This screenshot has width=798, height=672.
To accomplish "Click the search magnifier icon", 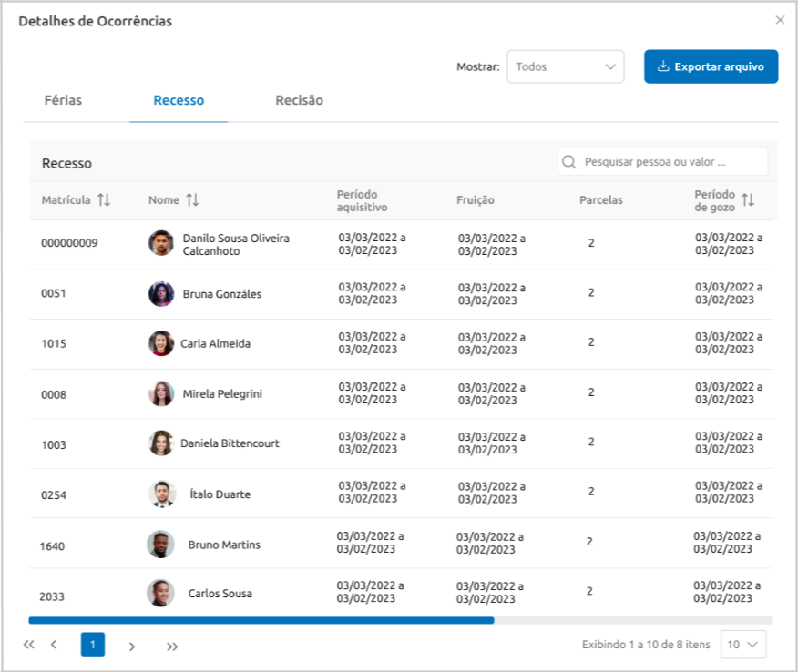I will (x=570, y=162).
